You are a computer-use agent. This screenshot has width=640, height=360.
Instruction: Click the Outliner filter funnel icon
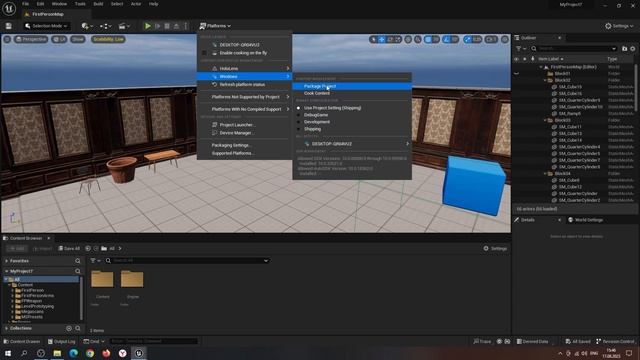coord(520,49)
